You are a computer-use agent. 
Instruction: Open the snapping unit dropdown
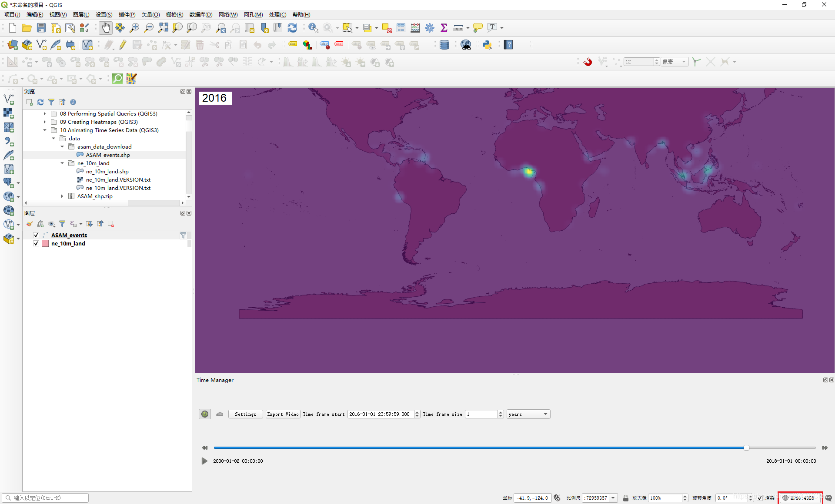tap(675, 62)
